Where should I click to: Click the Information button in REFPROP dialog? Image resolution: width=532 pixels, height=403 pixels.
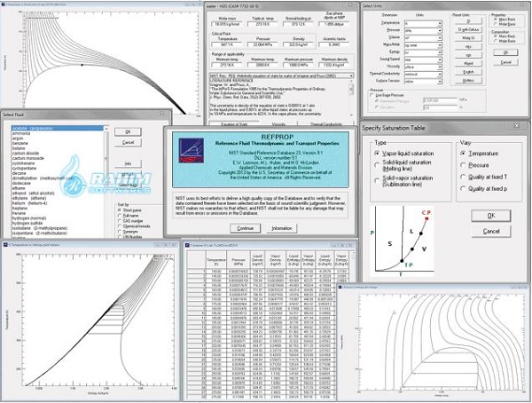tap(282, 228)
